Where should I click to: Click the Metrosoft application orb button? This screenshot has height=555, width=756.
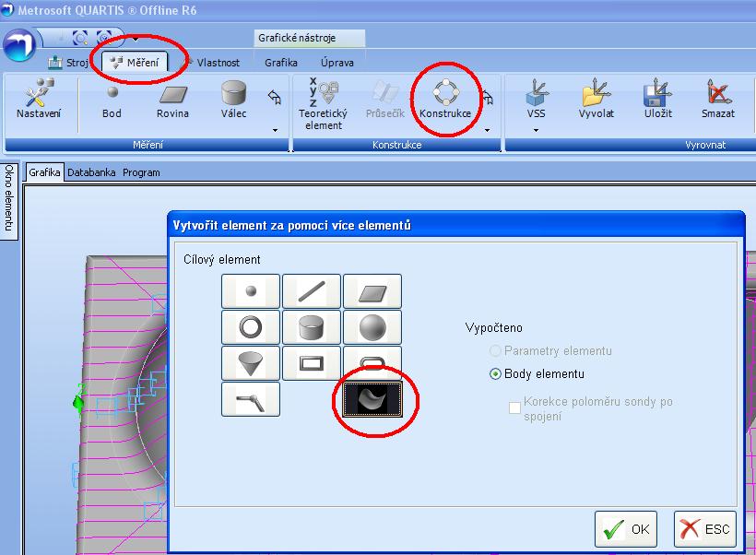(x=18, y=45)
